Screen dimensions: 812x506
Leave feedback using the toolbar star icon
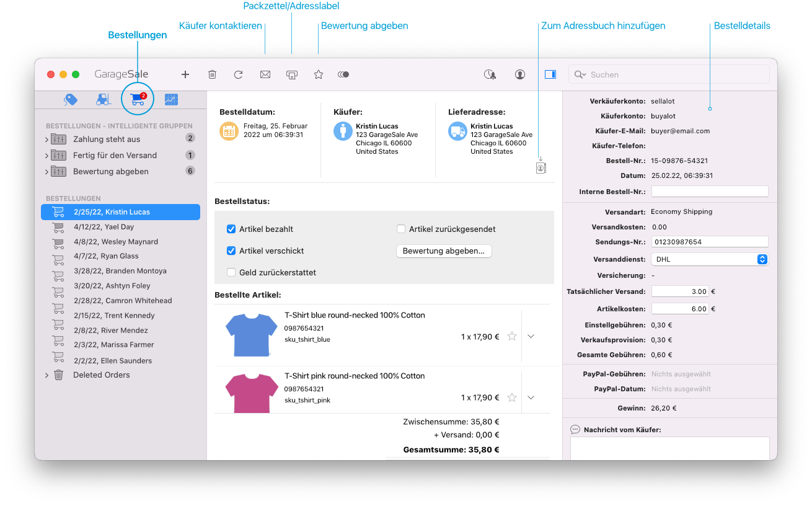click(x=318, y=74)
